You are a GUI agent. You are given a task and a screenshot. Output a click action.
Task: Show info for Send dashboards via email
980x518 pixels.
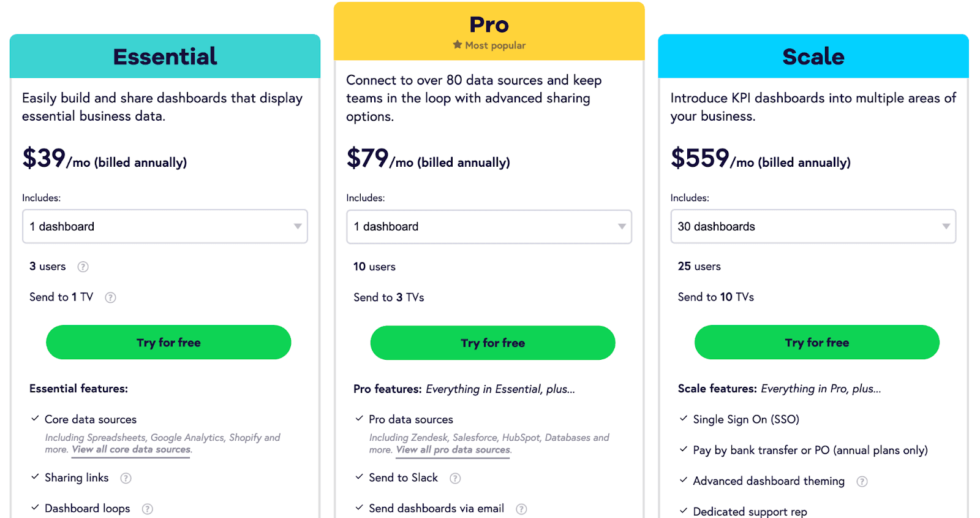coord(521,509)
